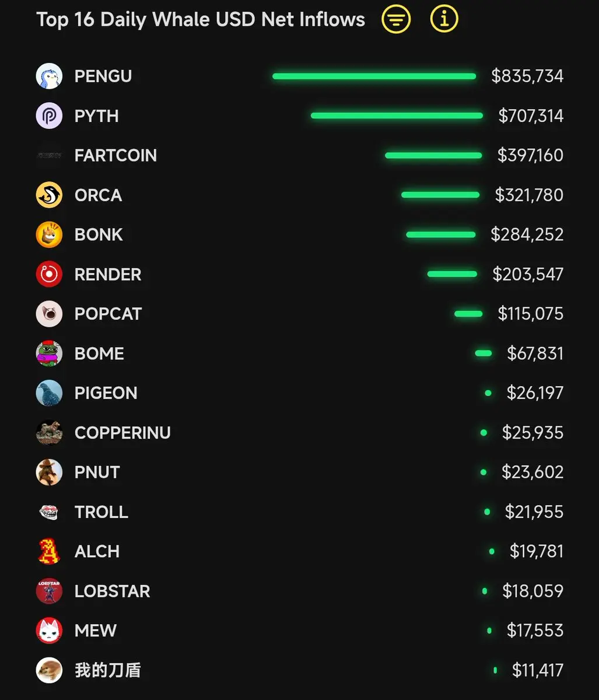Click the LOBSTAR token name

coord(112,591)
